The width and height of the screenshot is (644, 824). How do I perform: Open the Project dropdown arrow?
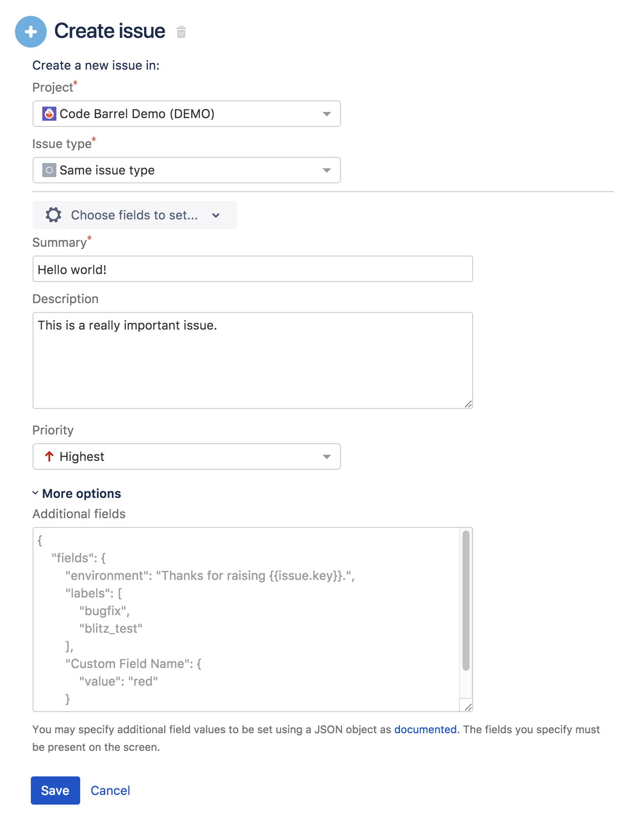(x=326, y=114)
